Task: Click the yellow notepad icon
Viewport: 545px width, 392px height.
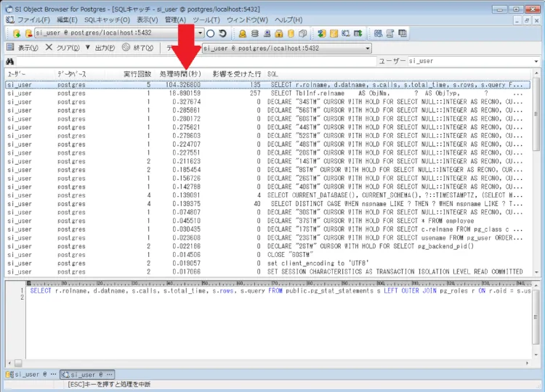Action: pos(334,33)
